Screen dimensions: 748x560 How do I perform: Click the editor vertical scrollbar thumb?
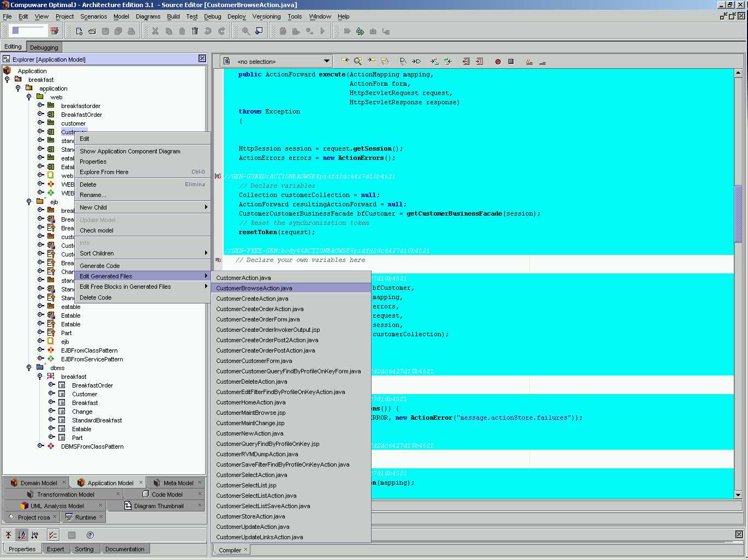pos(738,214)
